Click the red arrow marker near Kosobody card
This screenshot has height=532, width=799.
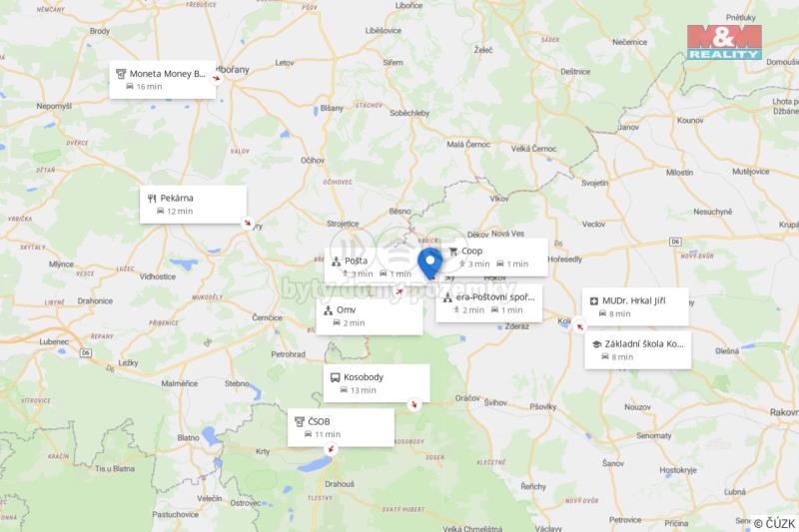tap(414, 404)
